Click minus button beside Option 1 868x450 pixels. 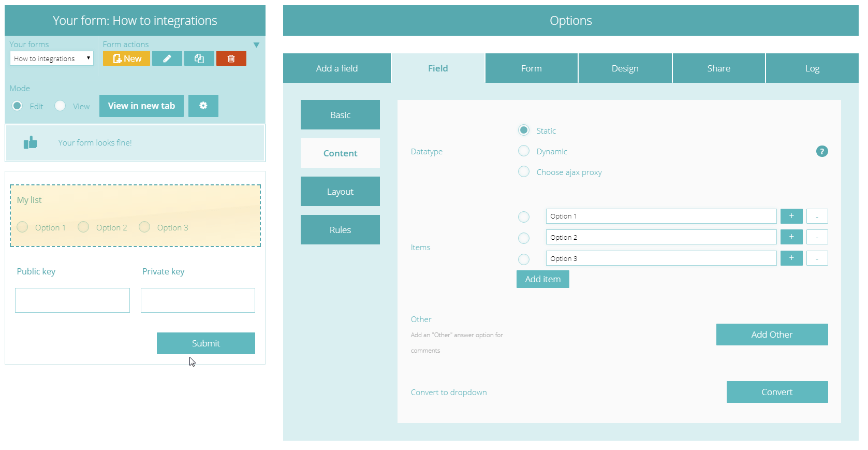[x=817, y=216]
